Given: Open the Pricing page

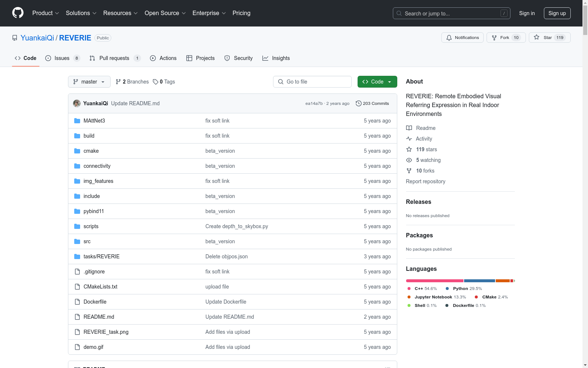Looking at the screenshot, I should pyautogui.click(x=241, y=13).
